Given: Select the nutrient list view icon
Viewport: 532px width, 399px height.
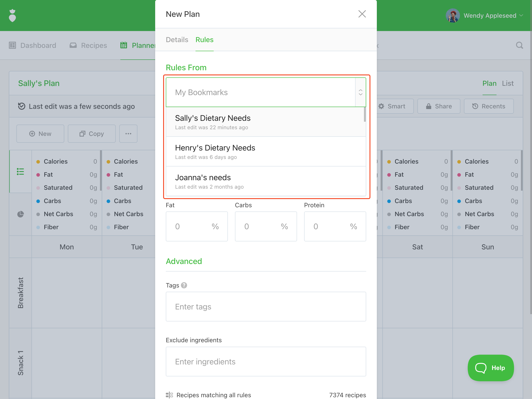Looking at the screenshot, I should [x=20, y=172].
